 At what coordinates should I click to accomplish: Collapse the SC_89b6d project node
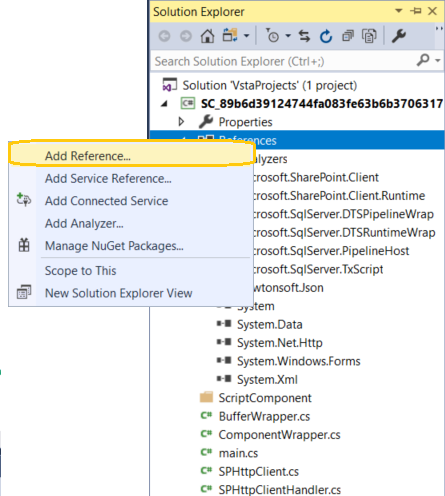(x=164, y=104)
